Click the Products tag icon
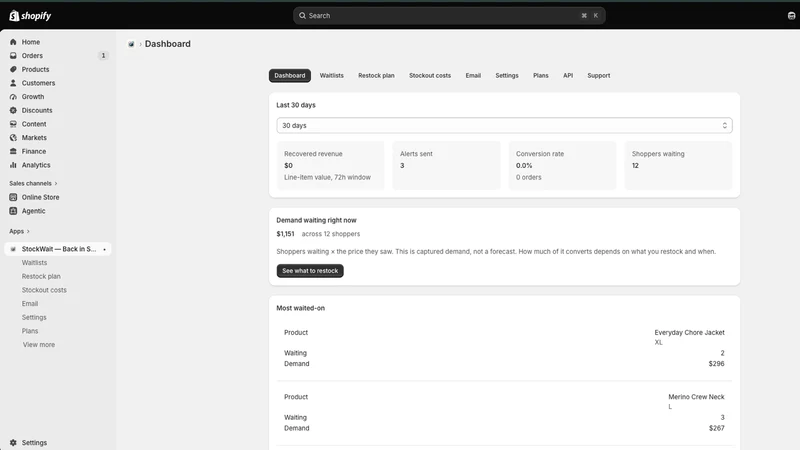 pyautogui.click(x=13, y=69)
